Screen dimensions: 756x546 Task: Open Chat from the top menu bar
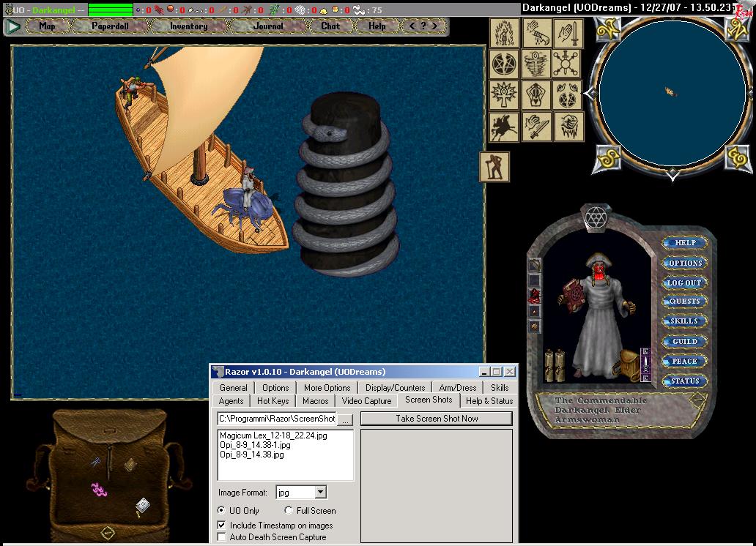[330, 26]
